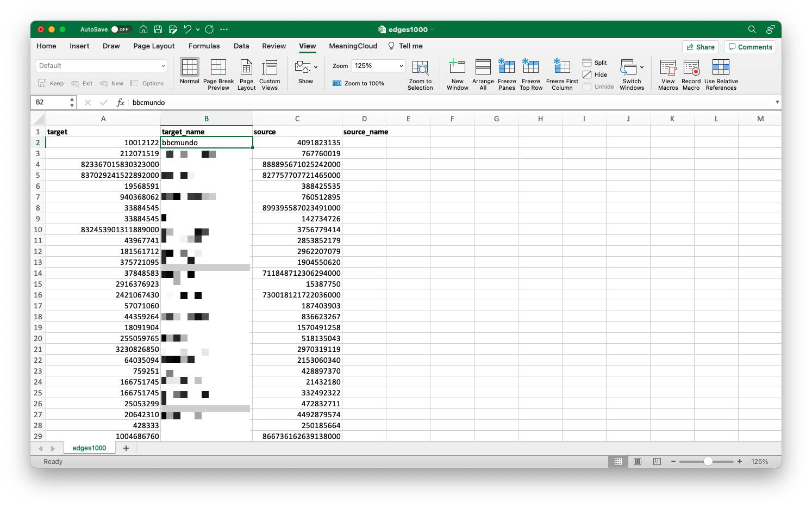The height and width of the screenshot is (508, 812).
Task: Switch to the Formulas ribbon tab
Action: pos(204,46)
